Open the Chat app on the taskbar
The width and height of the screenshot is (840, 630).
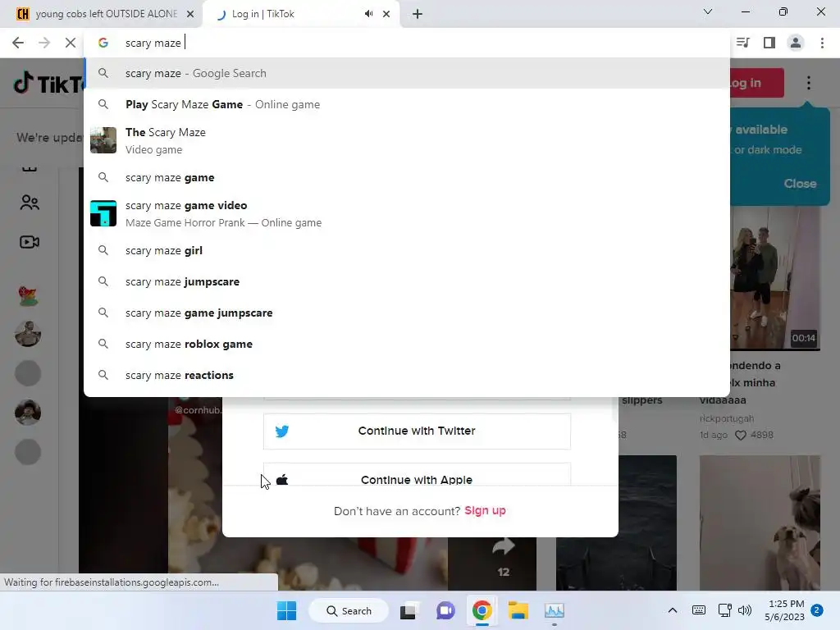[445, 610]
